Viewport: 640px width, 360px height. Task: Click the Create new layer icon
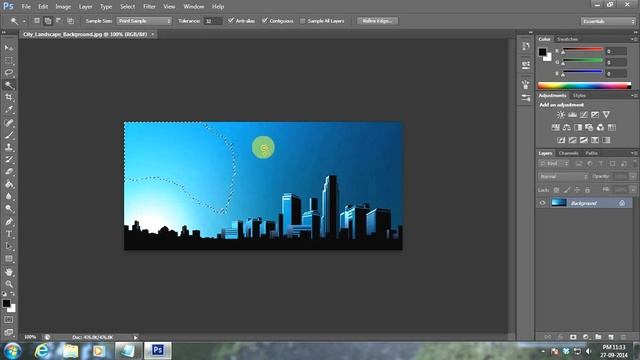pyautogui.click(x=611, y=337)
